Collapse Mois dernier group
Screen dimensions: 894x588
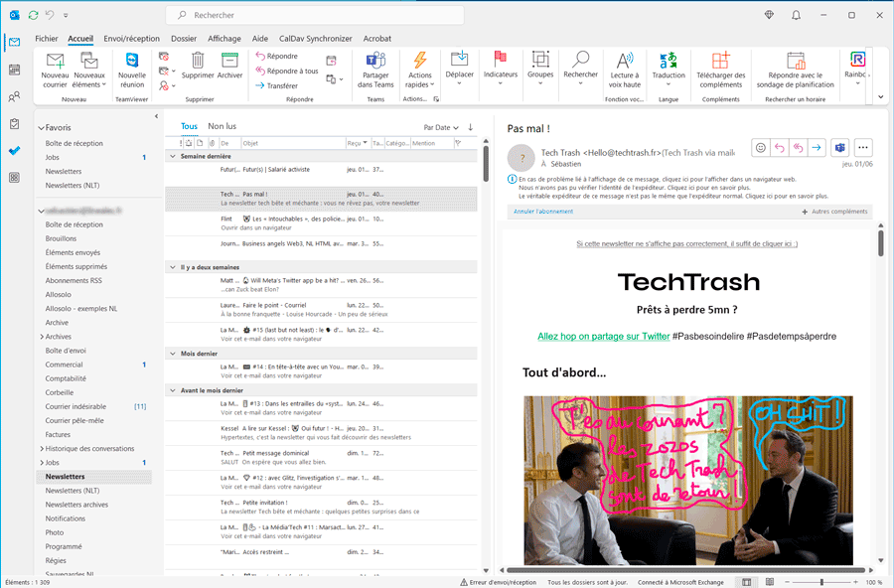(x=173, y=354)
